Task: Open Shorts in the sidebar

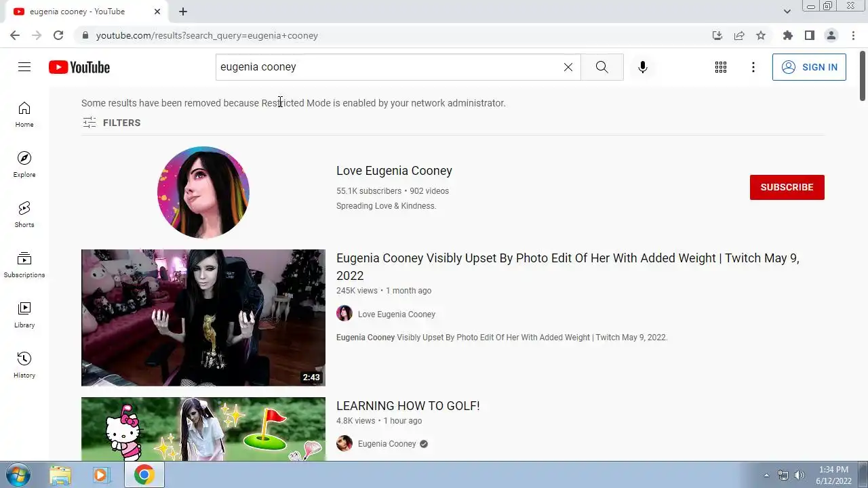Action: pos(24,215)
